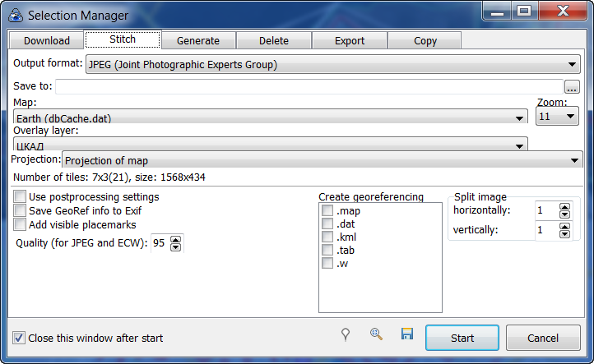Image resolution: width=594 pixels, height=364 pixels.
Task: Decrease the vertical split image count
Action: click(564, 235)
